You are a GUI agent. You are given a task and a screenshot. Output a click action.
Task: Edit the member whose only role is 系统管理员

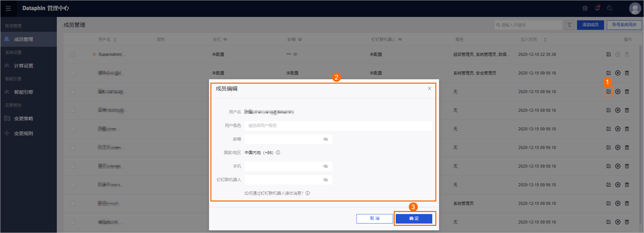coord(608,204)
